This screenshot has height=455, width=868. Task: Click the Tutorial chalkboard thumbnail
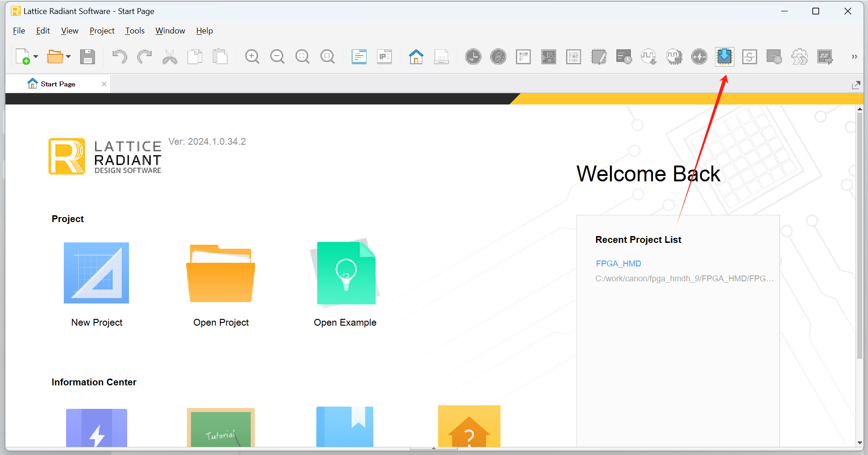(x=221, y=427)
